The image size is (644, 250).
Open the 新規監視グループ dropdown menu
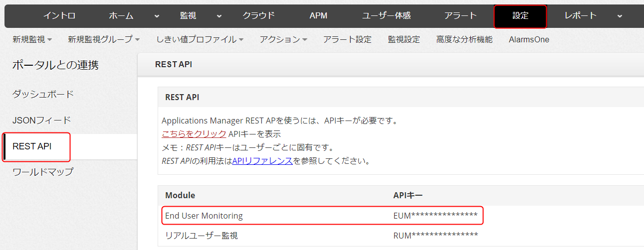104,39
